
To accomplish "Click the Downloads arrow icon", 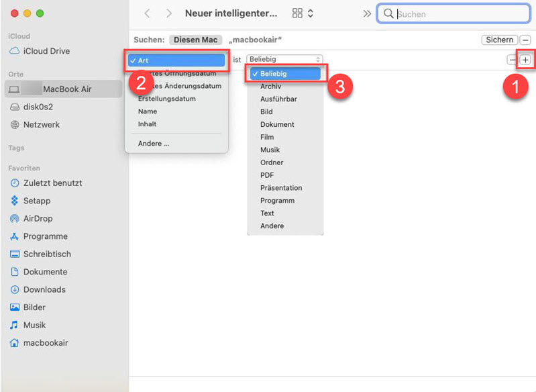I will coord(15,290).
